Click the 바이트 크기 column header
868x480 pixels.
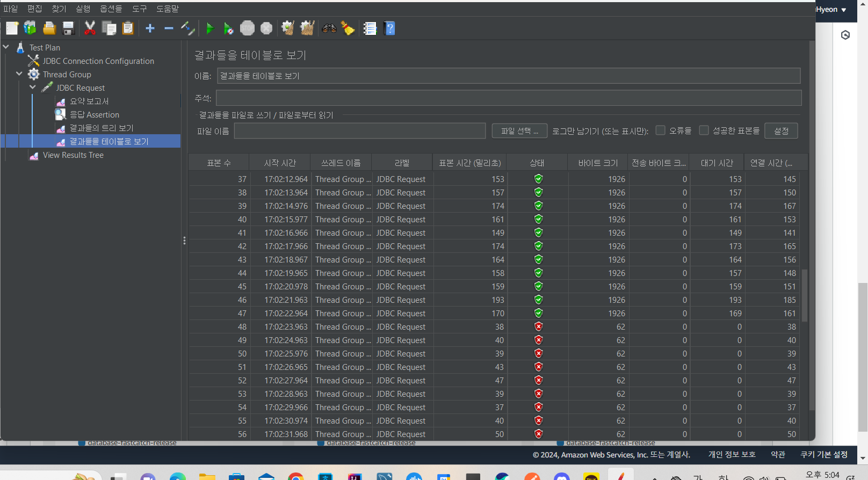pos(598,163)
